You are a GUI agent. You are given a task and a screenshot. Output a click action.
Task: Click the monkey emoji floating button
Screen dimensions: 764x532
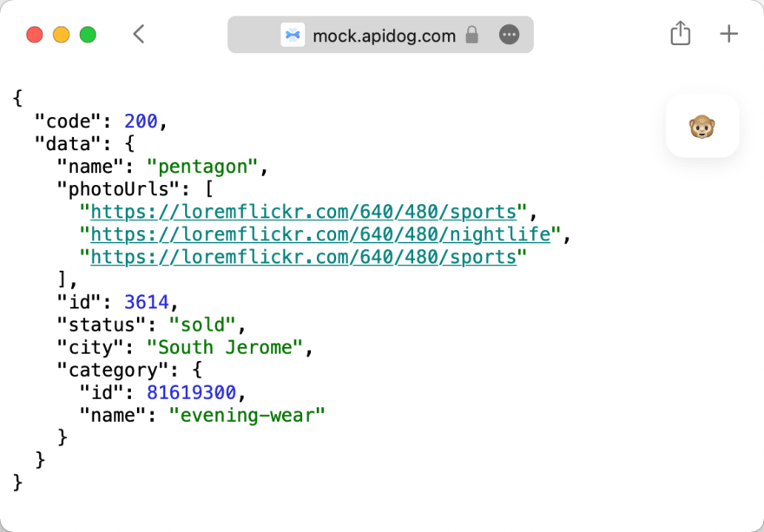(702, 127)
